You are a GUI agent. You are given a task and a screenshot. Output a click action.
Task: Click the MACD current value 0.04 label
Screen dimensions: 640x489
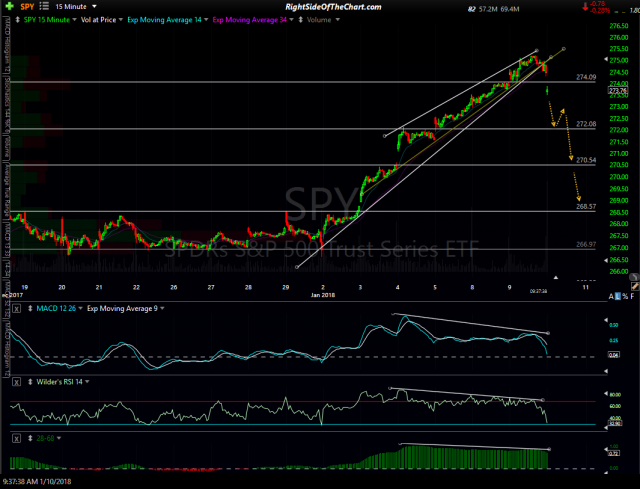[614, 355]
